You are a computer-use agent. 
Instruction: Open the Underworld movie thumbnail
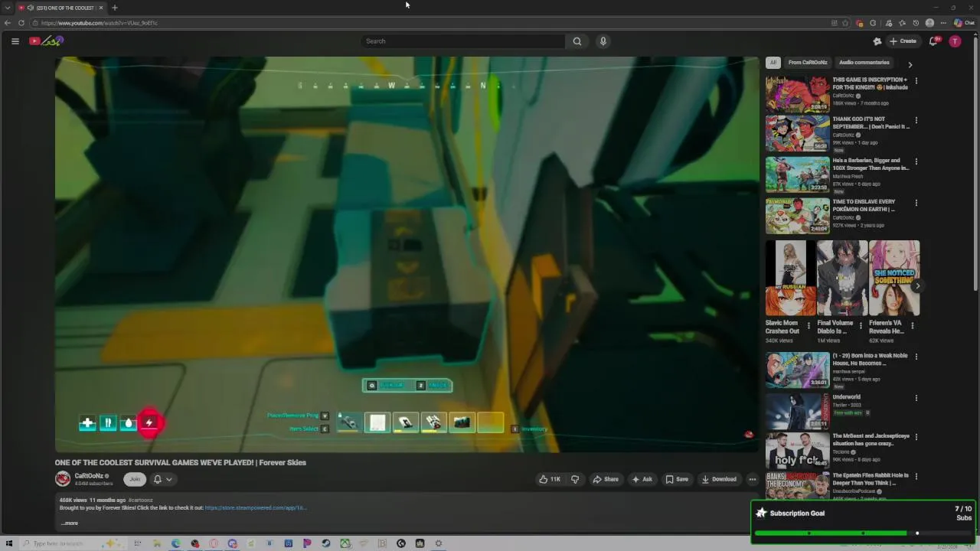(797, 411)
